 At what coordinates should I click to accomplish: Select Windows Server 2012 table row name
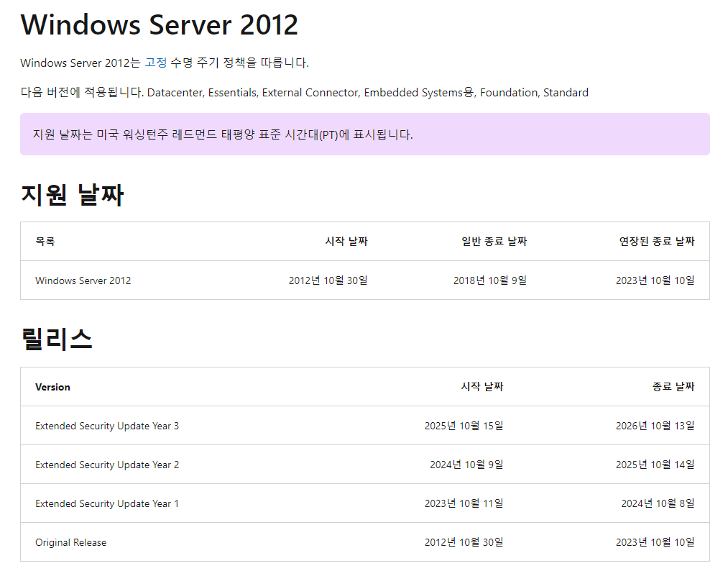pos(83,280)
